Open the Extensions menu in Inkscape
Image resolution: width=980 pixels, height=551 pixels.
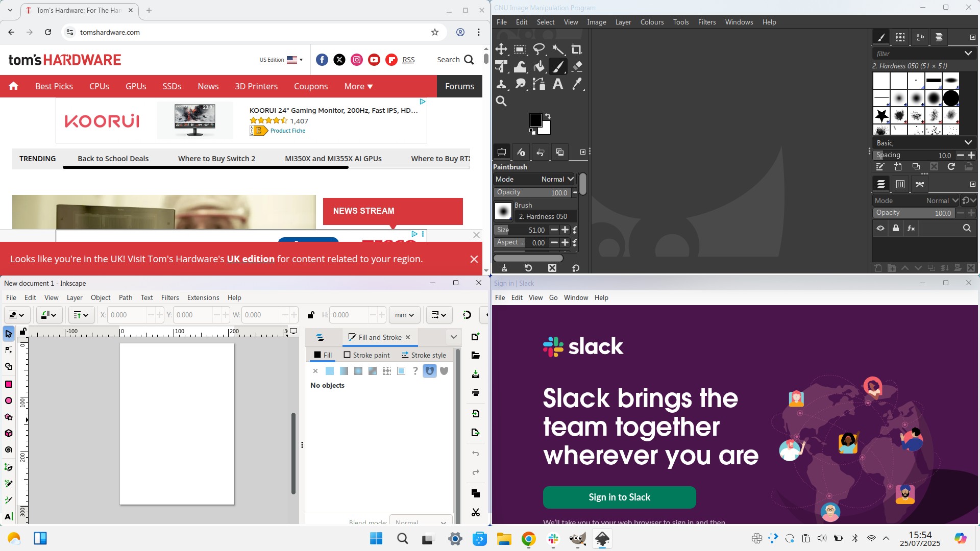[x=203, y=297]
